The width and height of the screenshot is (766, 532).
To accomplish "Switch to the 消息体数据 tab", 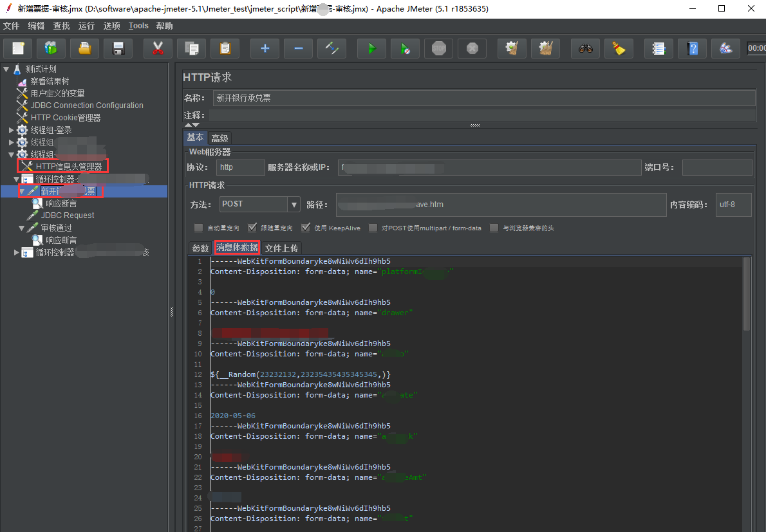I will [237, 248].
